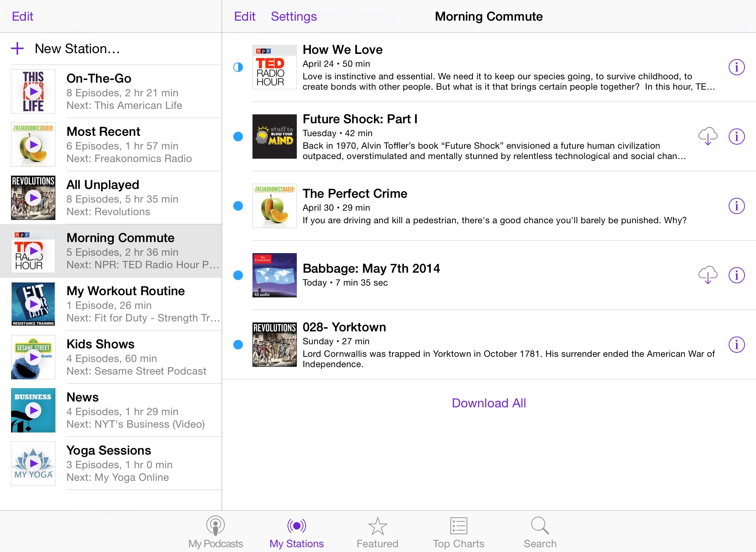Select the Kids Shows station

tap(111, 357)
